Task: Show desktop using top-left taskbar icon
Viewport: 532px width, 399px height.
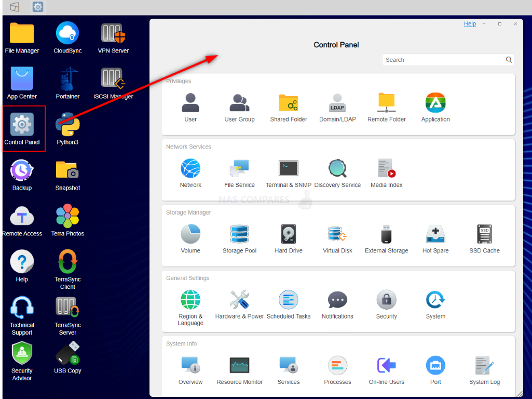Action: tap(15, 7)
